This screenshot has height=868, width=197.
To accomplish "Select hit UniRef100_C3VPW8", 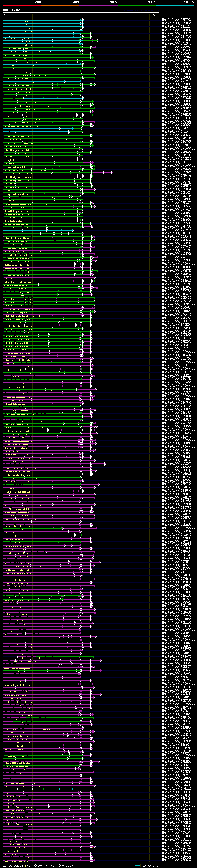I will 177,328.
